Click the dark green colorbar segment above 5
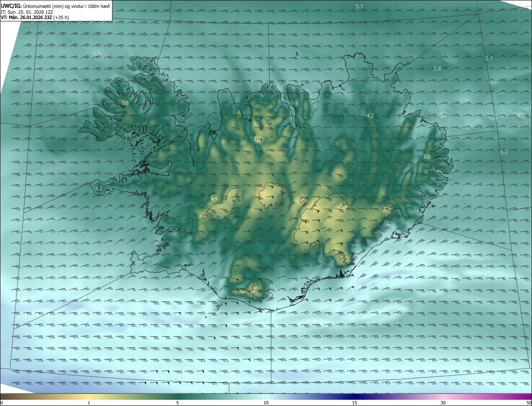 177,396
